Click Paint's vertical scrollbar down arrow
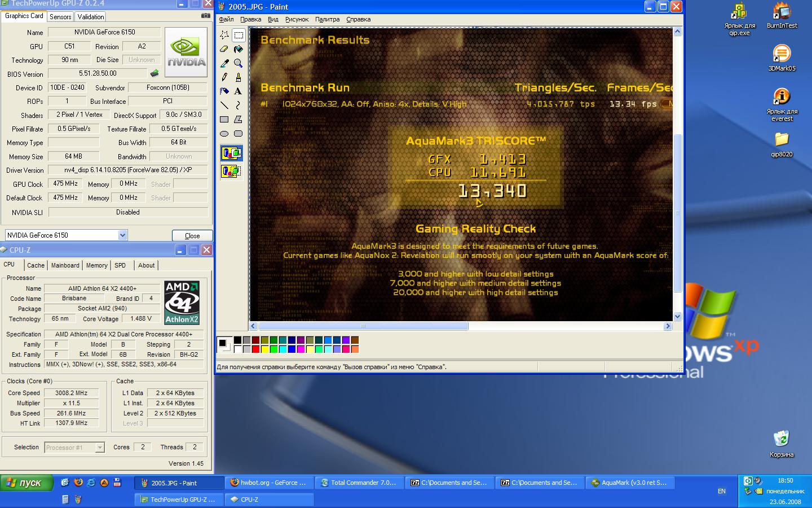The image size is (812, 508). tap(678, 316)
